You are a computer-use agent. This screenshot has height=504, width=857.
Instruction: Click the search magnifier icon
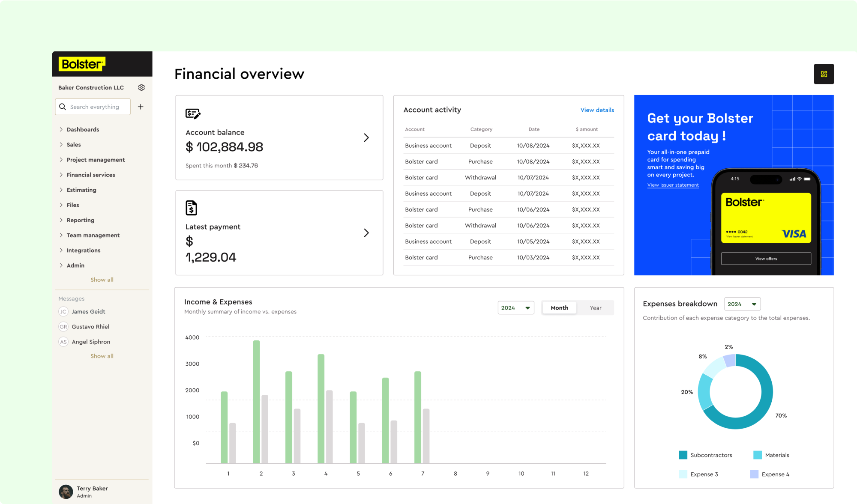pyautogui.click(x=63, y=107)
